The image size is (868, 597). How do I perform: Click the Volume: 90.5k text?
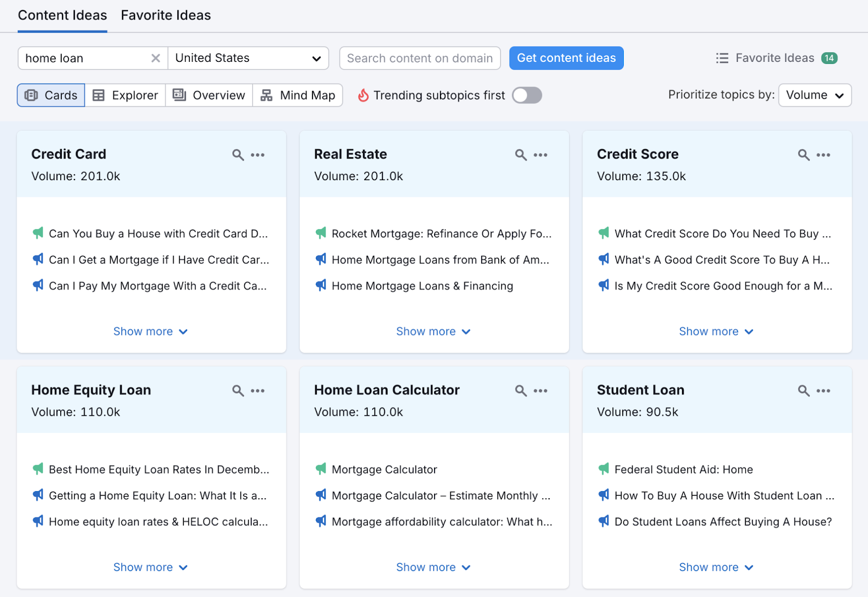point(637,412)
